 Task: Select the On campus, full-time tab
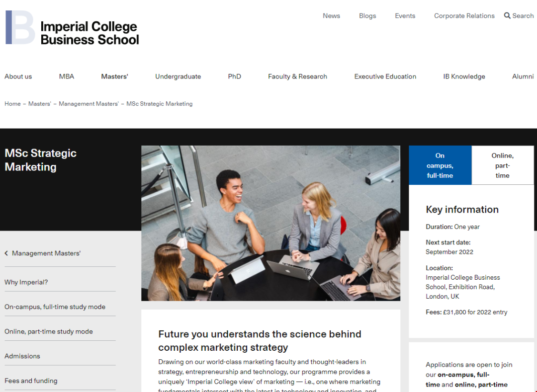[x=440, y=165]
